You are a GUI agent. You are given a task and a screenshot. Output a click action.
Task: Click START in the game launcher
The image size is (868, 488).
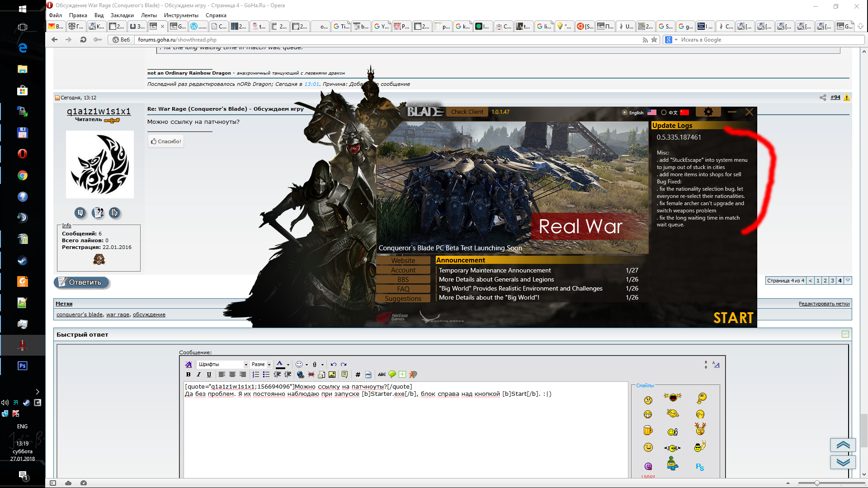click(x=733, y=318)
